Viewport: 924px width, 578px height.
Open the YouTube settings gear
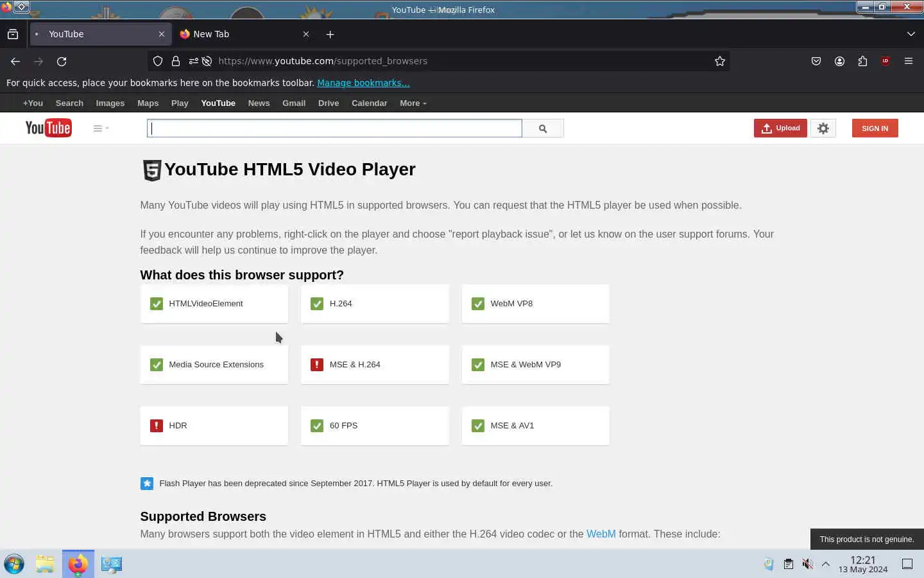pyautogui.click(x=823, y=128)
